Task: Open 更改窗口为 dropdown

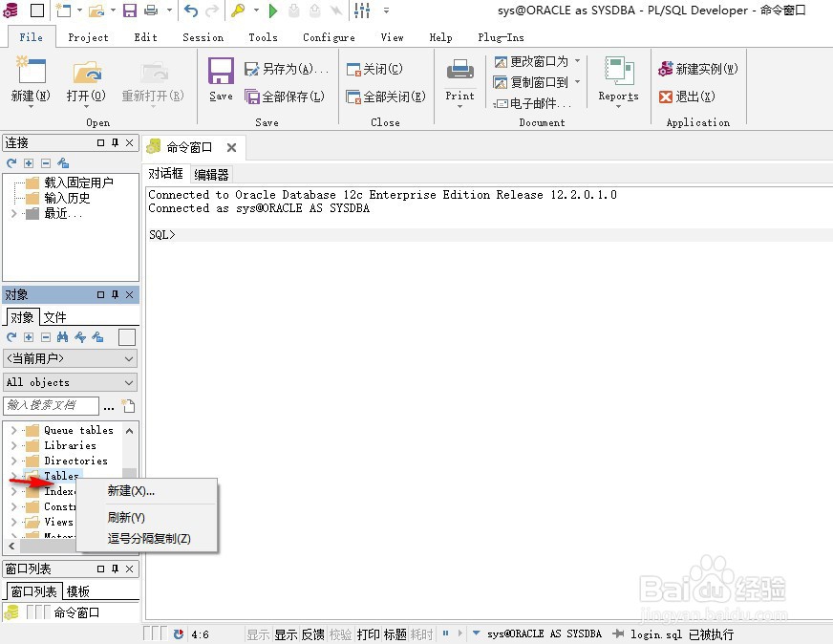Action: click(577, 60)
